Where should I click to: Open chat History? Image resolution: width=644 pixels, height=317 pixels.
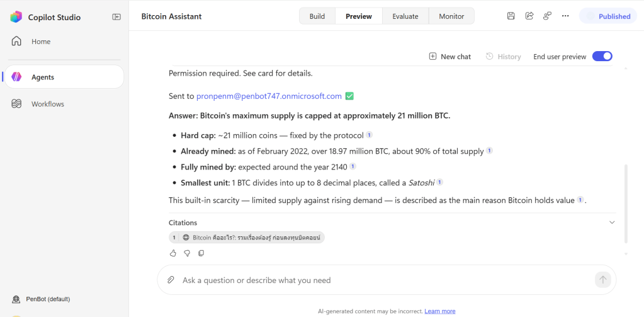click(x=503, y=57)
